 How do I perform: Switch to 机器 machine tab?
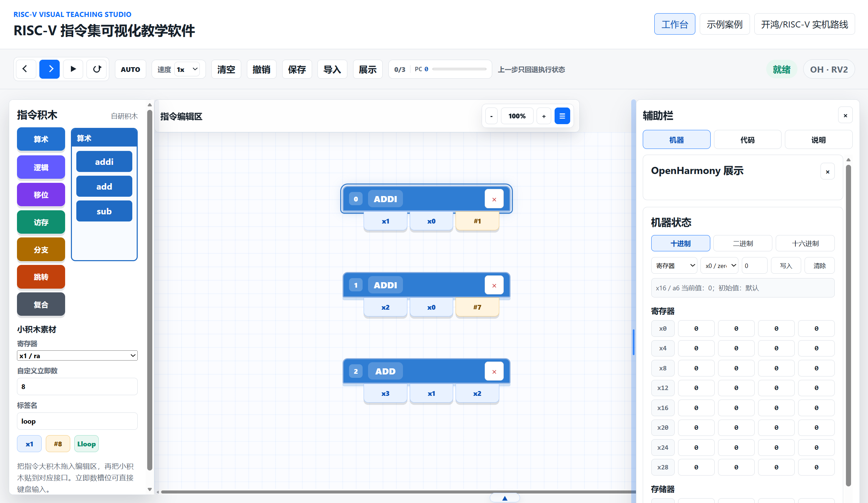coord(676,139)
